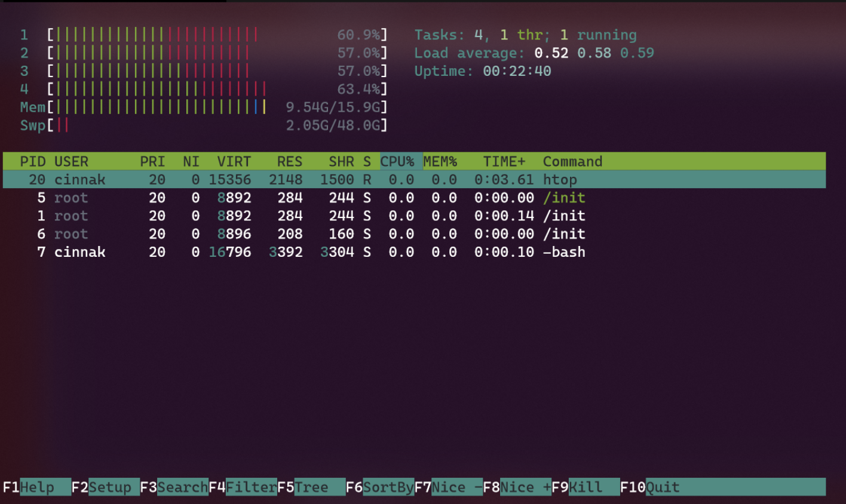
Task: Click the 63.4% CPU 4 value
Action: pos(358,89)
